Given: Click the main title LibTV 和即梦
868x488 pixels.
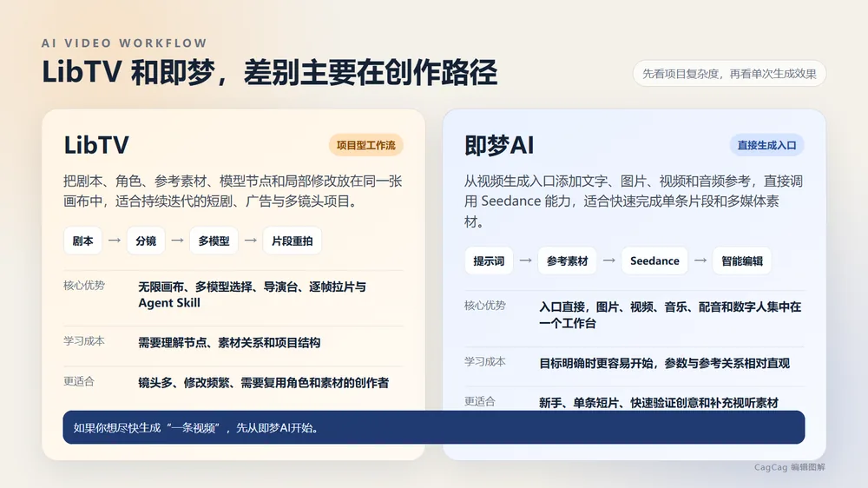Looking at the screenshot, I should click(x=270, y=73).
